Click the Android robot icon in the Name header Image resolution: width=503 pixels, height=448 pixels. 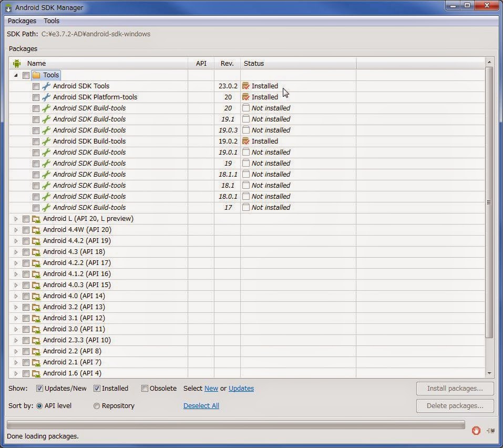(x=17, y=64)
